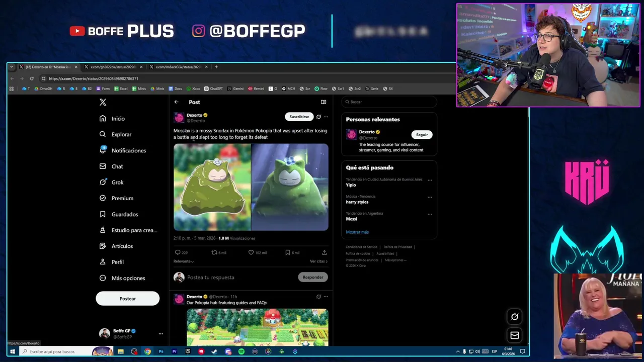Open the X logo home icon

[103, 102]
